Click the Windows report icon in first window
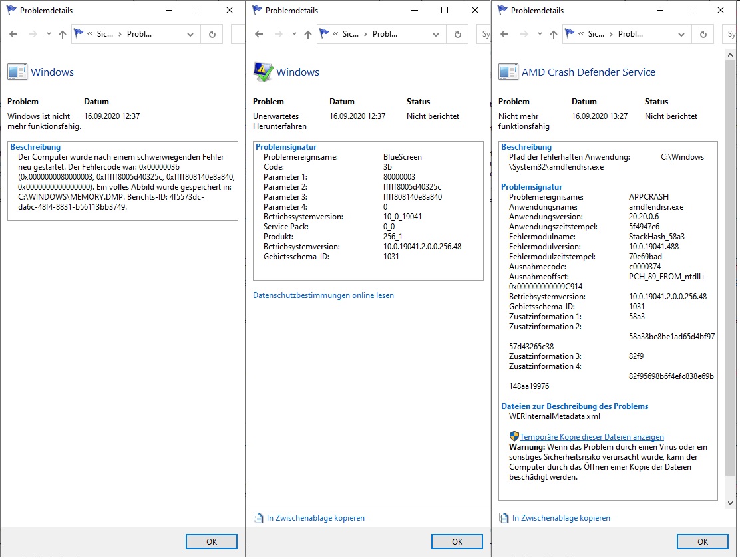The height and width of the screenshot is (560, 740). click(17, 72)
